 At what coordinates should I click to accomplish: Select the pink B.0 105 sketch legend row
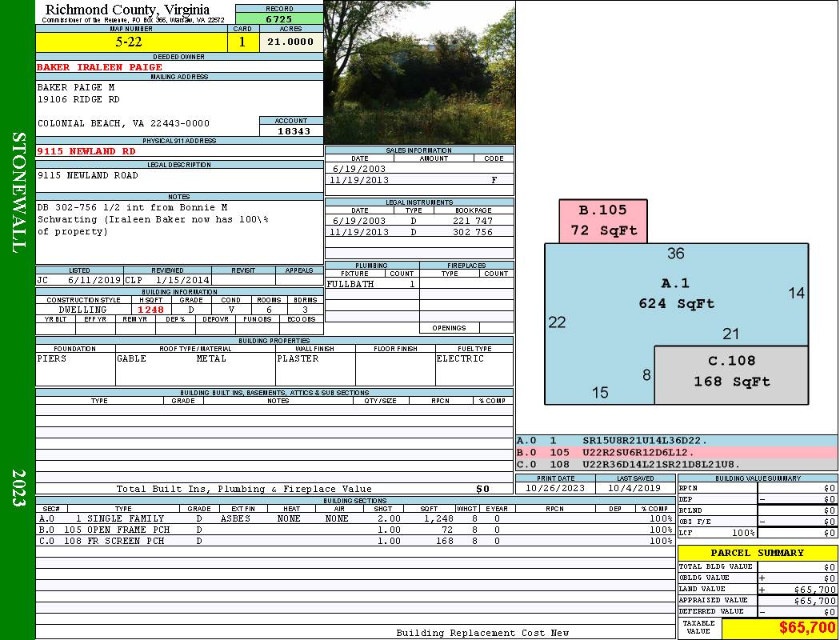(676, 453)
